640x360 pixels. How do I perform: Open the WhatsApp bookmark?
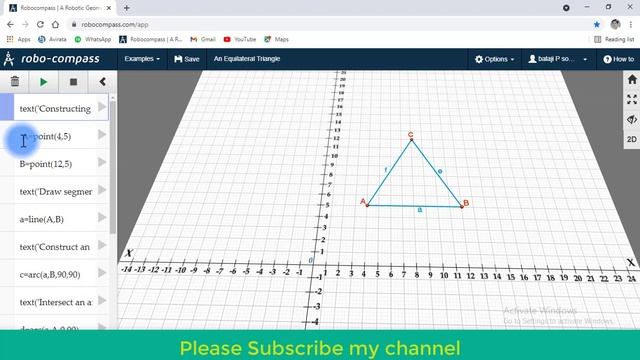point(93,39)
